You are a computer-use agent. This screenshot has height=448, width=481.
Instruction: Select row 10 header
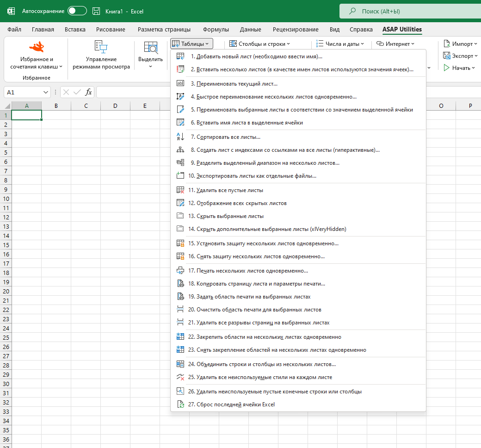[6, 199]
